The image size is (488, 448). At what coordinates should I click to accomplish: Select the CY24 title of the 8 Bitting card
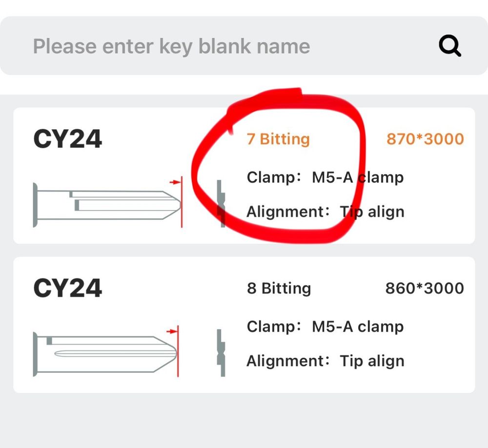point(67,288)
